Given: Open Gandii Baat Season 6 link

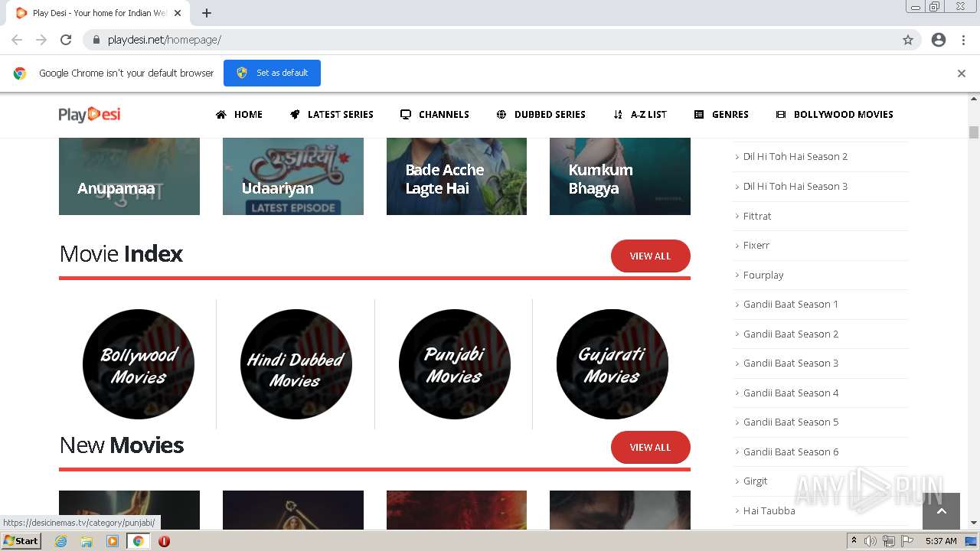Looking at the screenshot, I should pyautogui.click(x=790, y=452).
